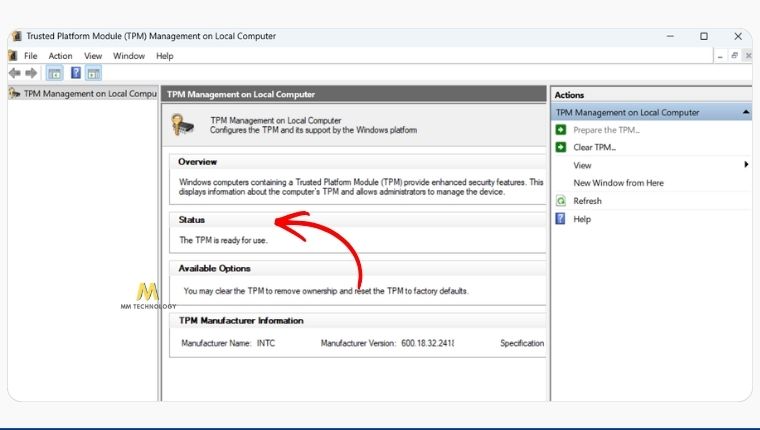Viewport: 760px width, 430px height.
Task: Click the Overview section heading
Action: [x=197, y=162]
